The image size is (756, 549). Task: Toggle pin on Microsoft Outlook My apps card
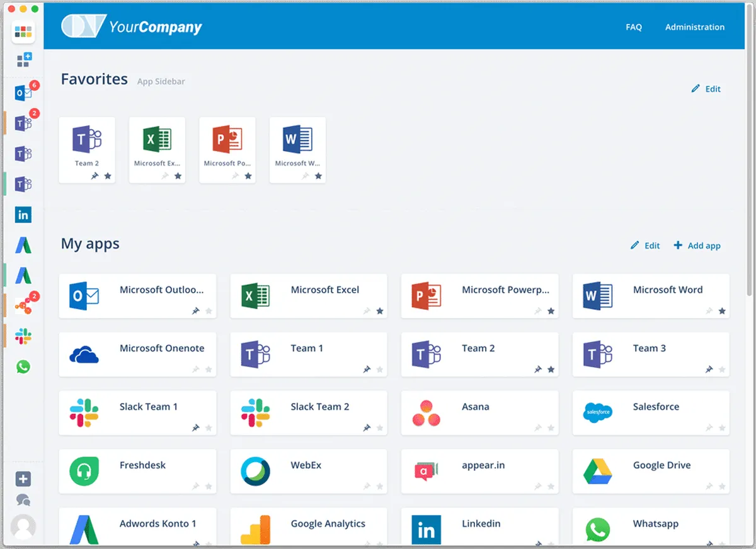(x=196, y=311)
